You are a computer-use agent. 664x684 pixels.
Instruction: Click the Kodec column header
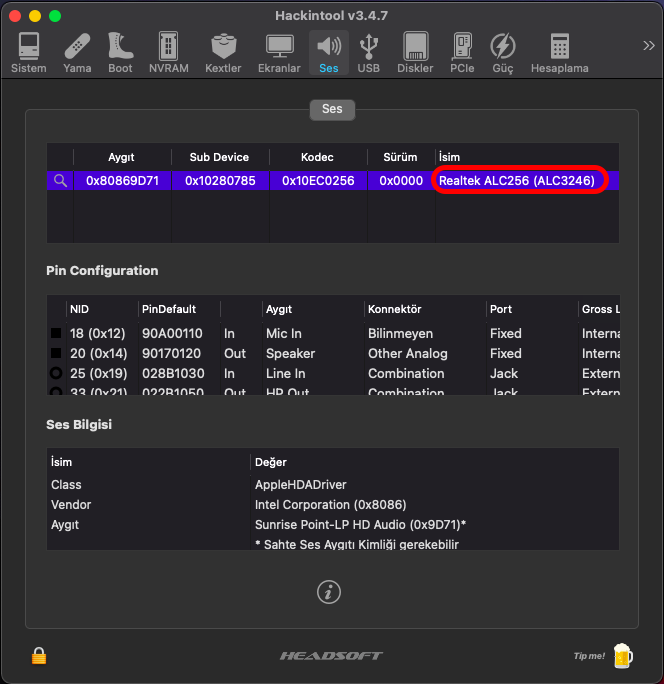pyautogui.click(x=317, y=157)
